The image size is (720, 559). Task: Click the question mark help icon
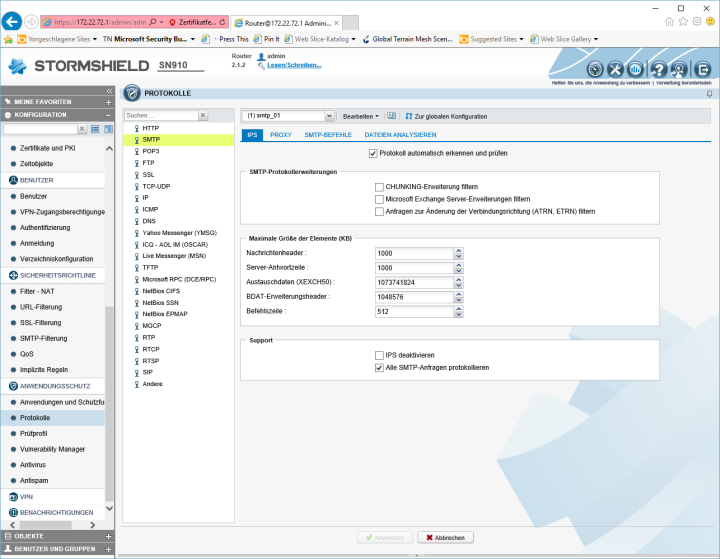click(x=659, y=69)
